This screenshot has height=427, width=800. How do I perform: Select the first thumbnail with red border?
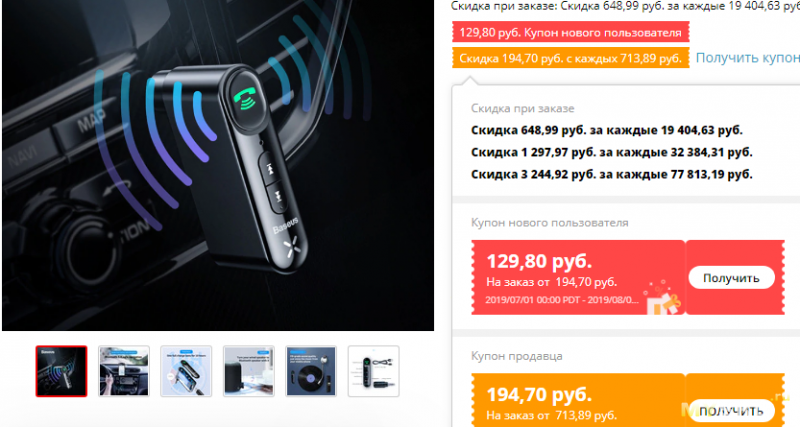[61, 371]
